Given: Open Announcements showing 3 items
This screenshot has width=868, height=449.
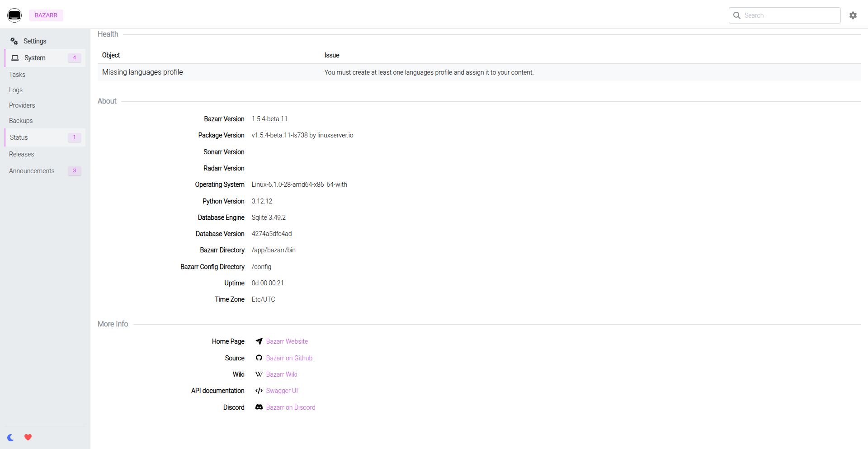Looking at the screenshot, I should point(32,170).
